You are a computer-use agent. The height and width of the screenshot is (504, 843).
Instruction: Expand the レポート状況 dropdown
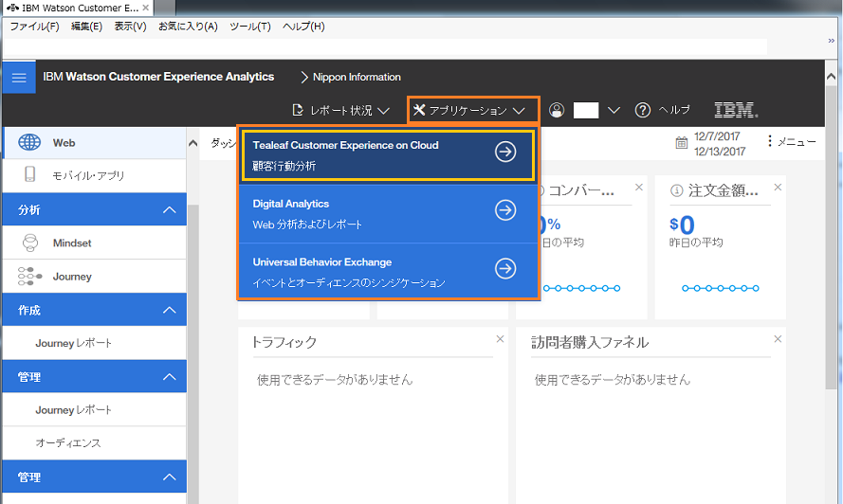pos(383,111)
